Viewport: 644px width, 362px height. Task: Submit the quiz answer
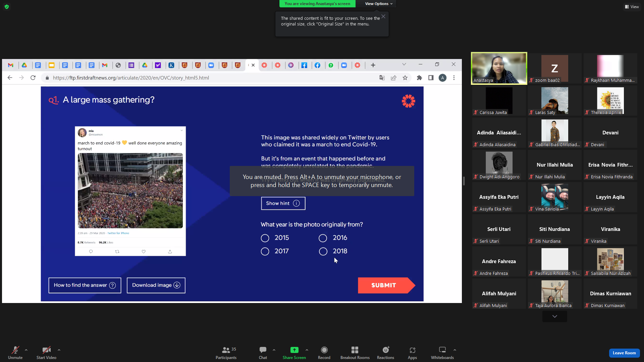click(386, 285)
